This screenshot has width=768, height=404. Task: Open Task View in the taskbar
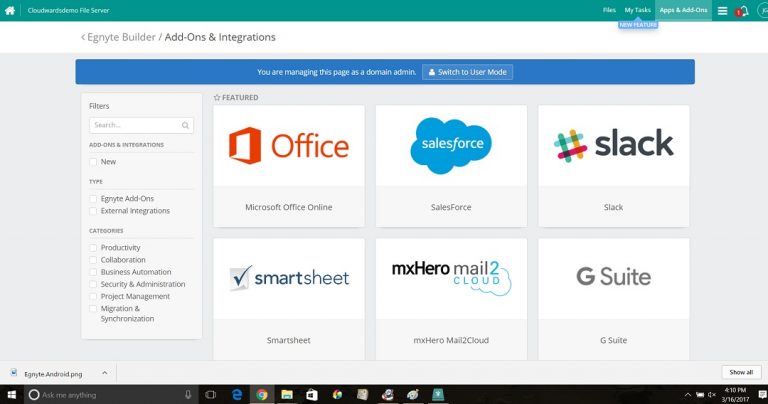[x=211, y=395]
